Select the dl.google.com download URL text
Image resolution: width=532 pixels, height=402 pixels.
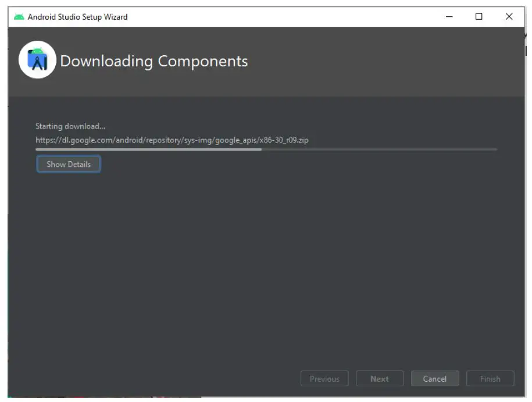[x=172, y=140]
